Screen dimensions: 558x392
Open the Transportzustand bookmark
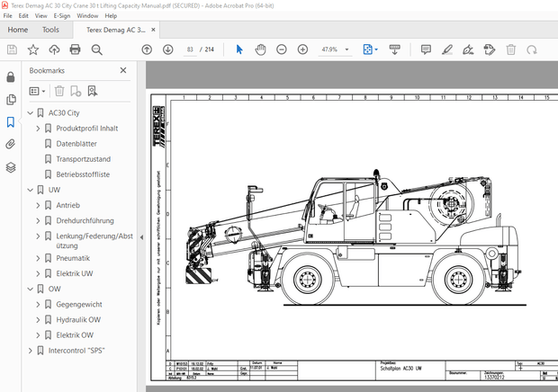(84, 159)
